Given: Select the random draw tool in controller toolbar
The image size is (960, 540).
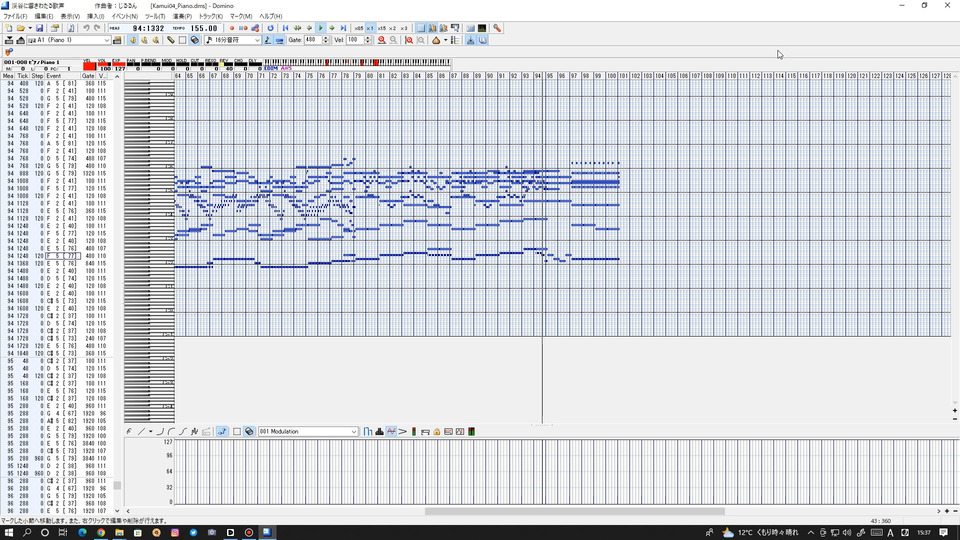Looking at the screenshot, I should (x=195, y=432).
